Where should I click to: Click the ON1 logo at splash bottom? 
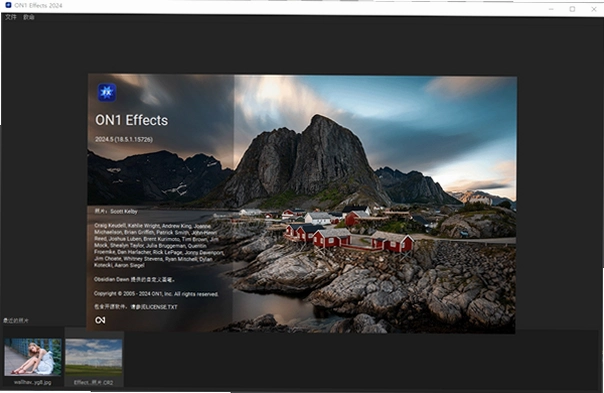click(100, 320)
